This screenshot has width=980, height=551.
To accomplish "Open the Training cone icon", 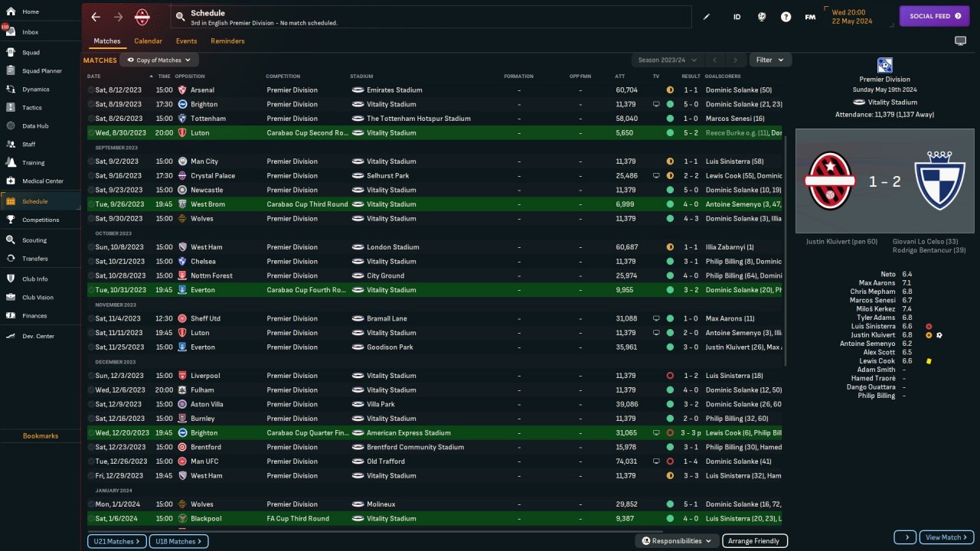I will [11, 162].
